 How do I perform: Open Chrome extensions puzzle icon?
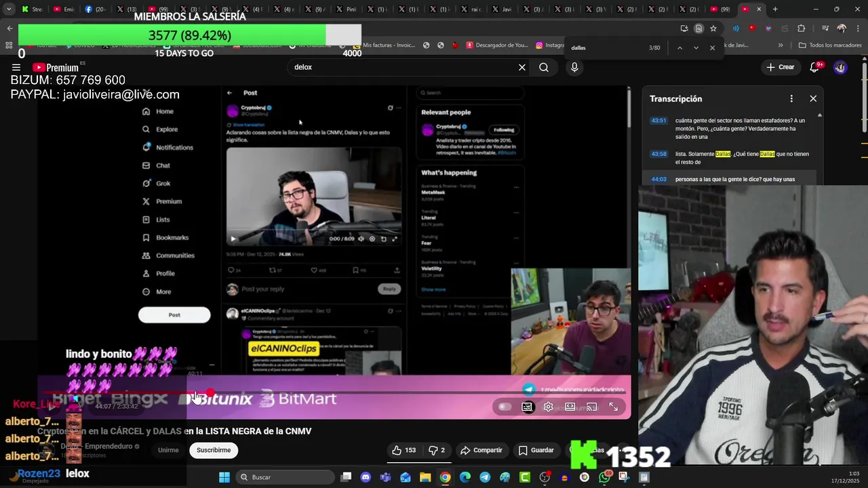tap(801, 28)
